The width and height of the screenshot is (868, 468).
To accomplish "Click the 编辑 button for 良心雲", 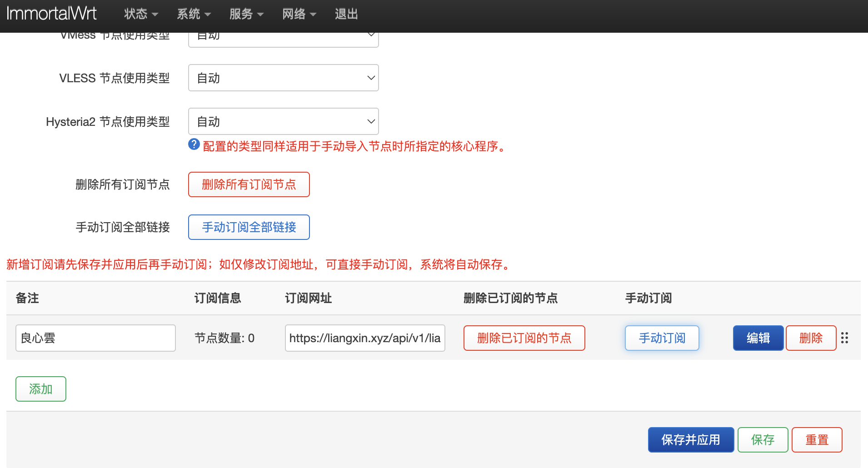I will 758,338.
